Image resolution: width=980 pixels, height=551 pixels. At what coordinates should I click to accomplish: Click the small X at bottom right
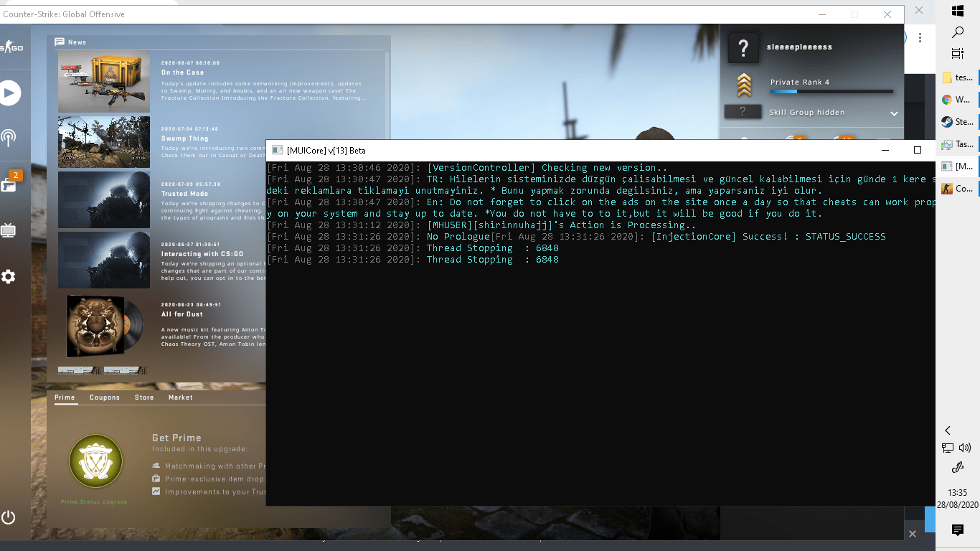(x=913, y=534)
